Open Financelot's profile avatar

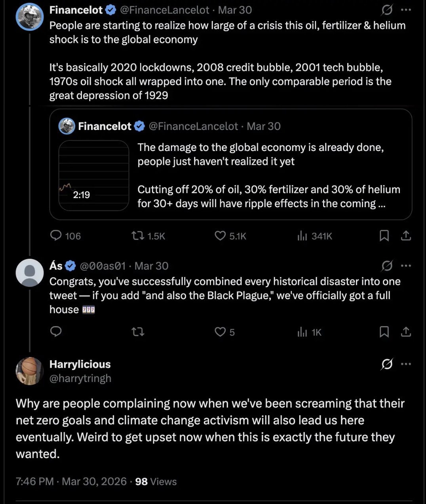tap(30, 17)
